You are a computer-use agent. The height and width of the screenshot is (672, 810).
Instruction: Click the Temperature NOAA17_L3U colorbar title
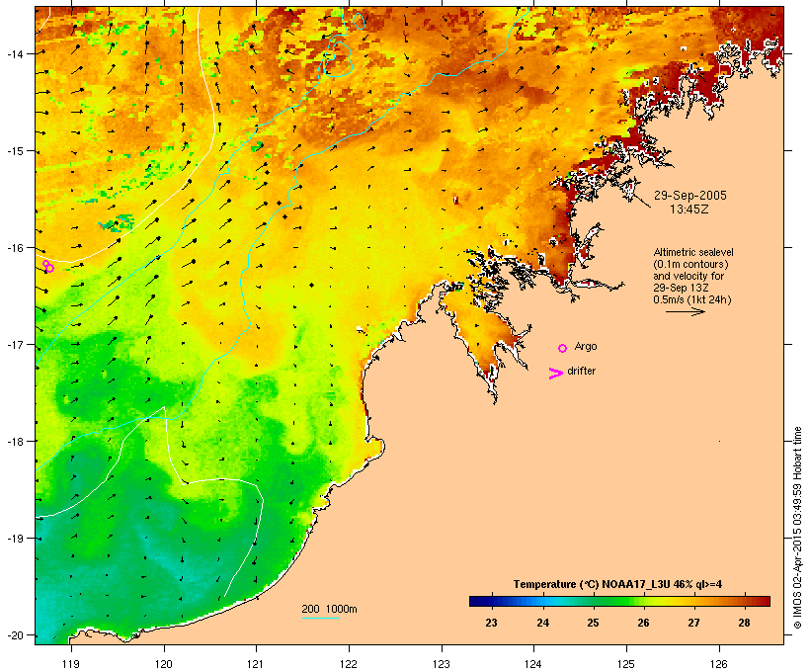(x=617, y=584)
